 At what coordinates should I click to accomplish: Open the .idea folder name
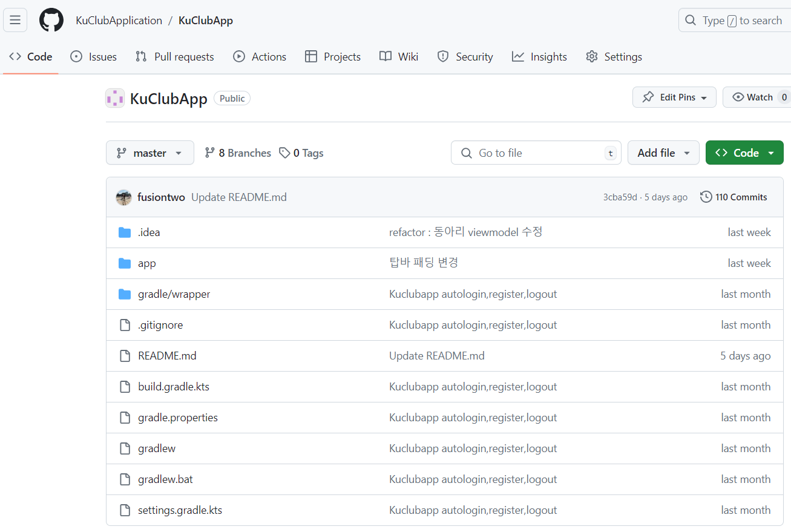point(149,232)
